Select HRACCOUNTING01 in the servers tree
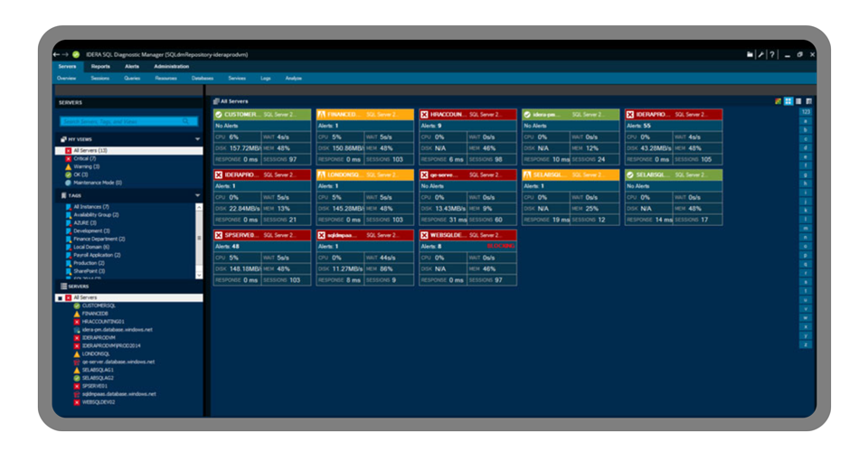This screenshot has height=461, width=868. tap(103, 322)
